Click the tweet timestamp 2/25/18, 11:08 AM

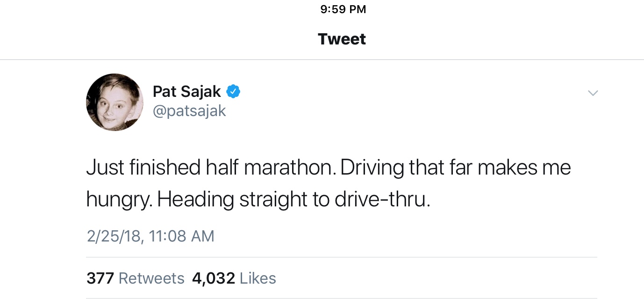[x=150, y=236]
